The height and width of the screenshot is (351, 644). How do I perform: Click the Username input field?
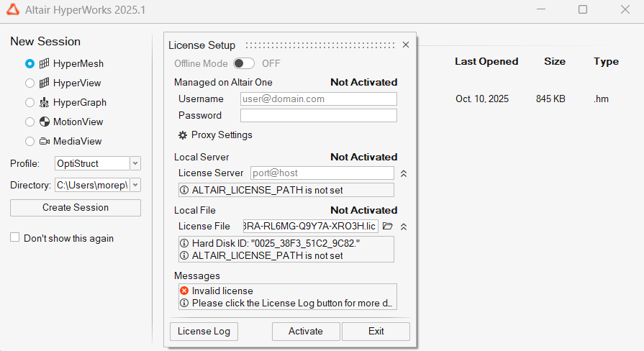coord(319,99)
